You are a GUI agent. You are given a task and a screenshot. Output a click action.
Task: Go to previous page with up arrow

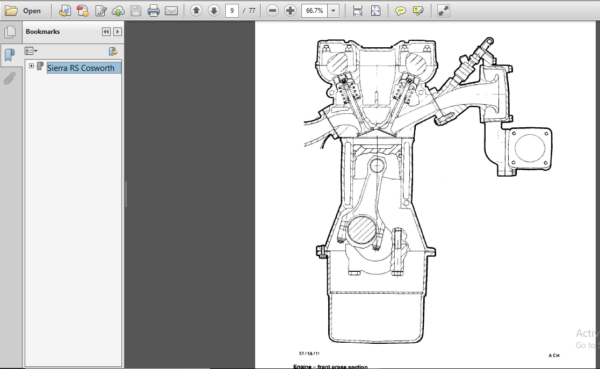click(196, 11)
